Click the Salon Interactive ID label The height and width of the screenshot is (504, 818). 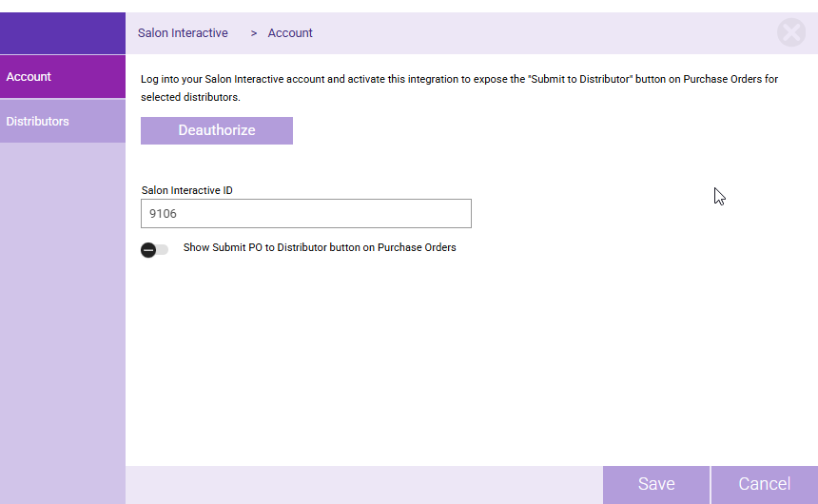click(187, 190)
